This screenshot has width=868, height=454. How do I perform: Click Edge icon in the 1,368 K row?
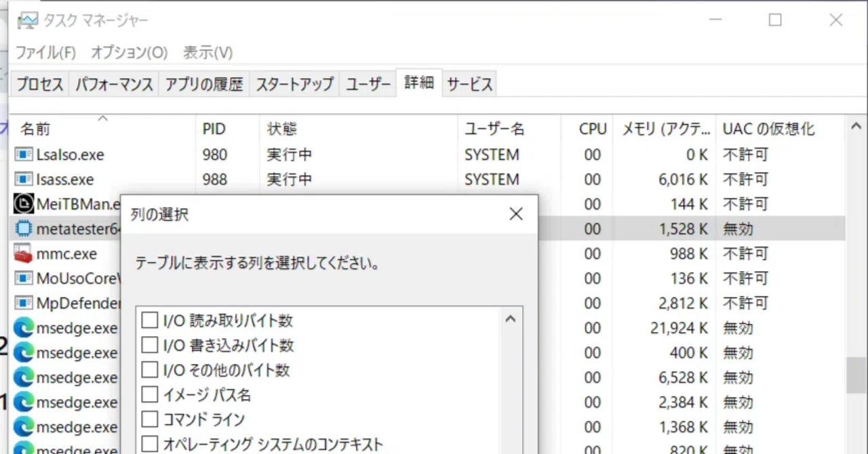pyautogui.click(x=24, y=427)
